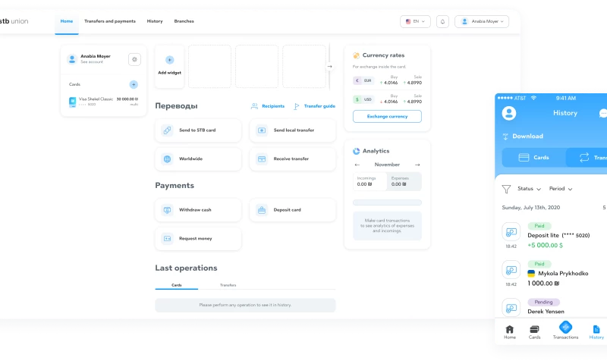Click the Exchange currency button
This screenshot has width=607, height=364.
click(387, 117)
